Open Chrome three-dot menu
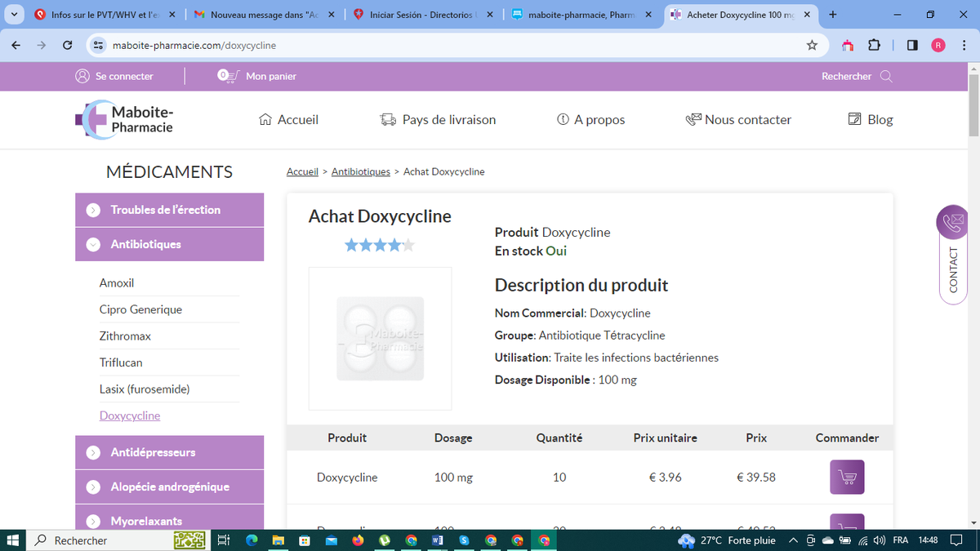 (x=964, y=45)
